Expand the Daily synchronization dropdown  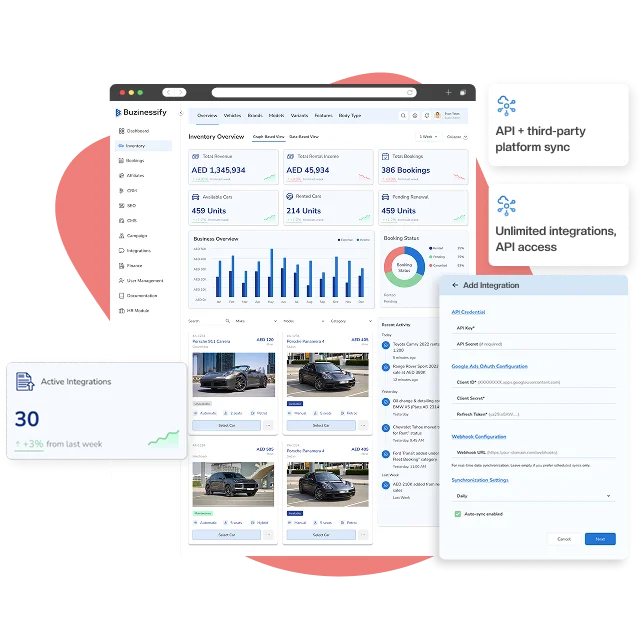(532, 495)
